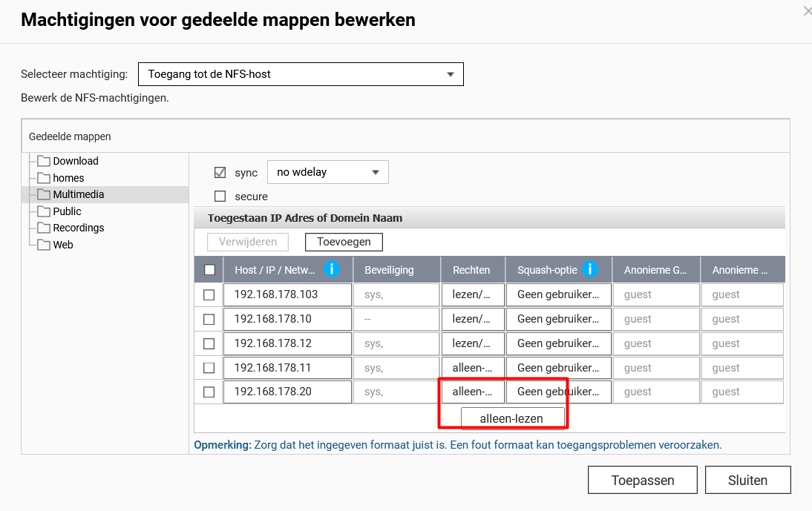Click info icon beside Squash-optie header
Viewport: 812px width, 511px height.
(x=590, y=269)
